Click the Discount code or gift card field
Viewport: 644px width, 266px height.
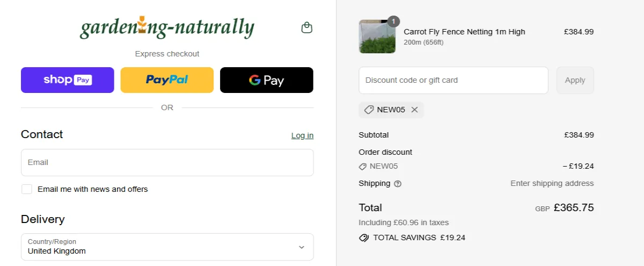point(453,80)
